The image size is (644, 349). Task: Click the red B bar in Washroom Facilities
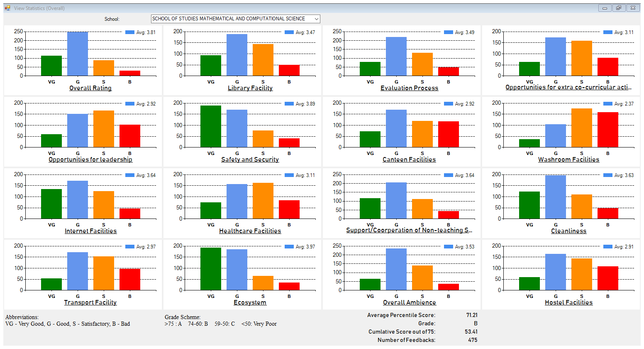pyautogui.click(x=608, y=130)
